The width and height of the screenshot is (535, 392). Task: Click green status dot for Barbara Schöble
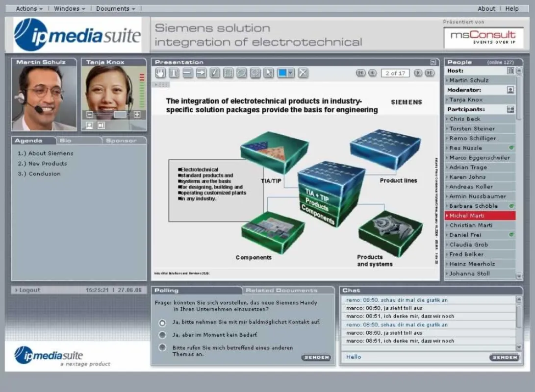[511, 206]
